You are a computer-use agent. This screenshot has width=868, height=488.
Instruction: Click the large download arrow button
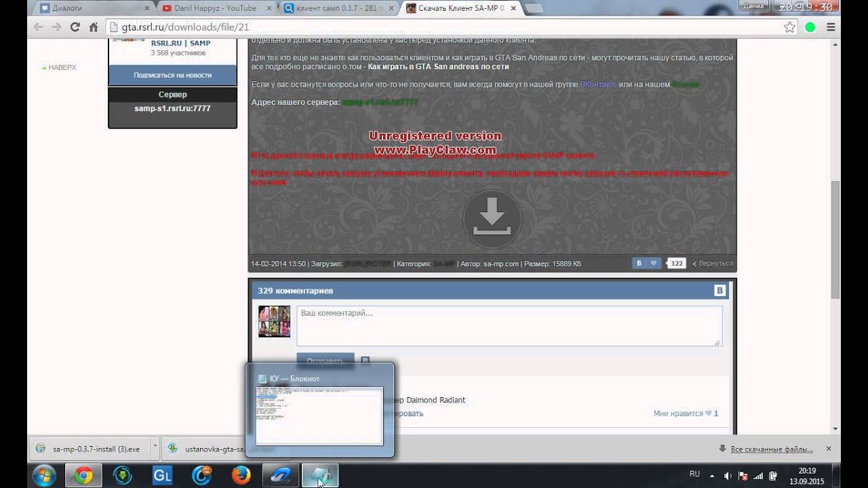click(492, 220)
